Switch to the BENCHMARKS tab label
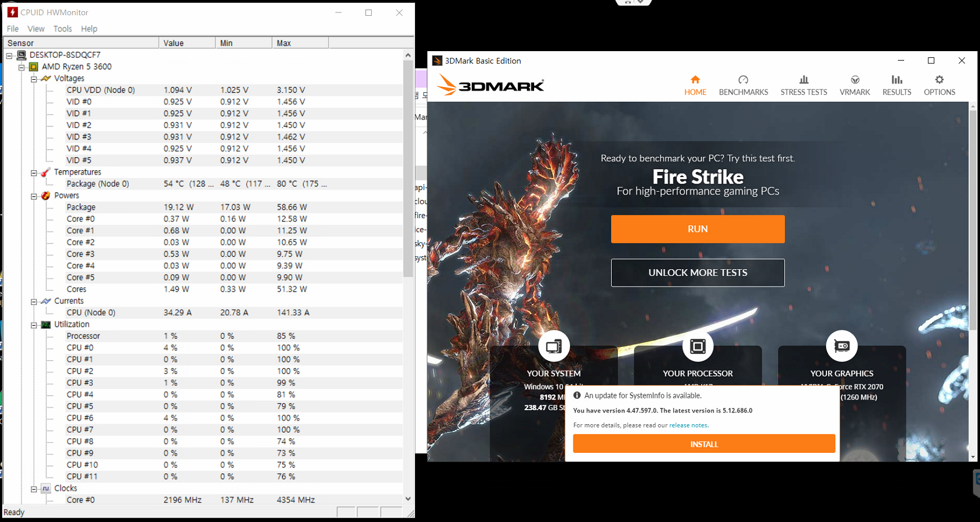This screenshot has height=522, width=980. tap(743, 92)
